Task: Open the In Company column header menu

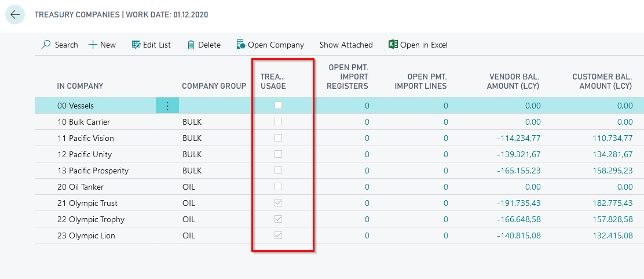Action: coord(80,86)
